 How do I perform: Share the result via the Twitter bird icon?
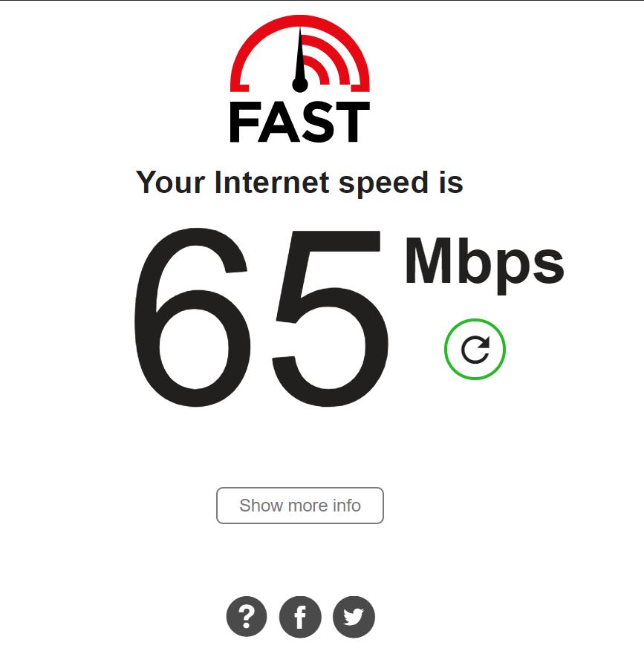coord(354,617)
